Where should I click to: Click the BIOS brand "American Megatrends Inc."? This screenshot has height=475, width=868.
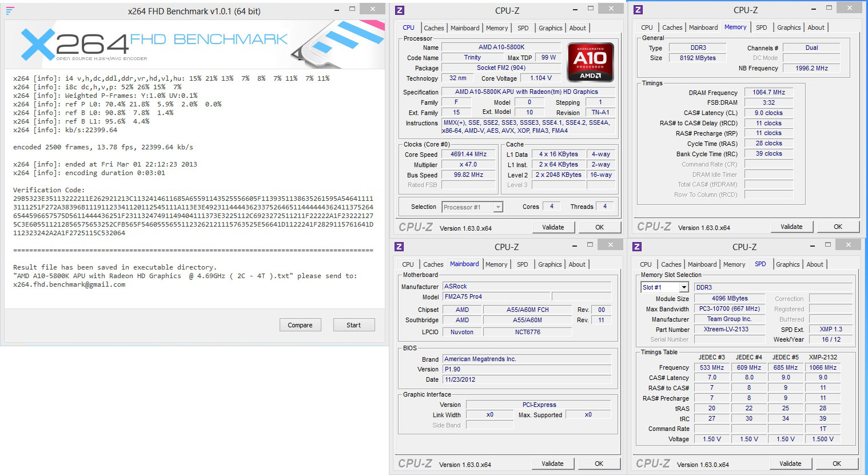[x=527, y=359]
